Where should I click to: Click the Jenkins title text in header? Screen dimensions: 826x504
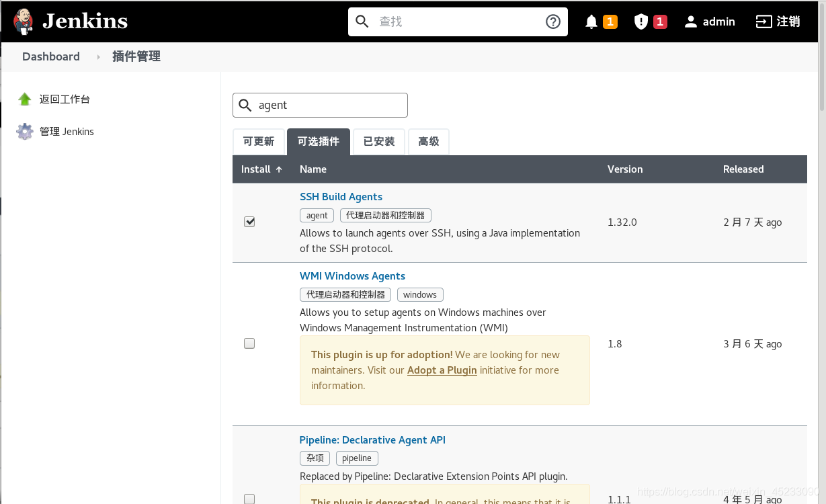(x=85, y=22)
